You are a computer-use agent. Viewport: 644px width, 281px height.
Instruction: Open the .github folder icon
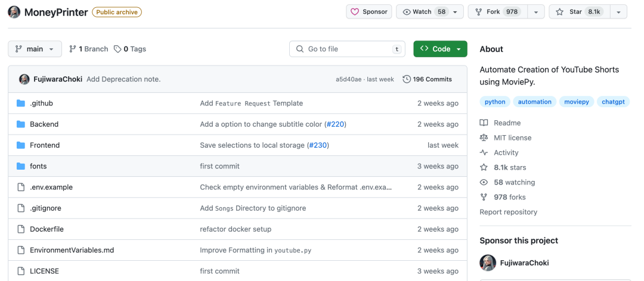coord(21,103)
